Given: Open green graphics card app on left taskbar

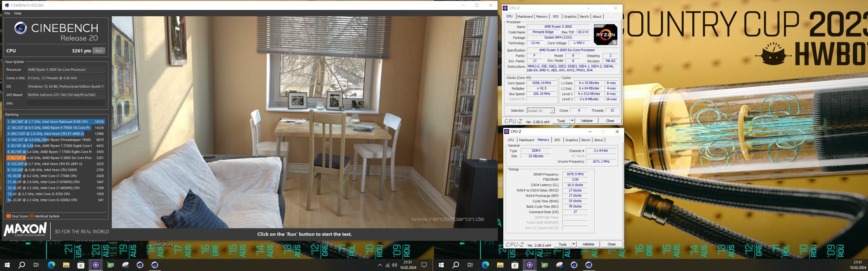Looking at the screenshot, I should [111, 265].
